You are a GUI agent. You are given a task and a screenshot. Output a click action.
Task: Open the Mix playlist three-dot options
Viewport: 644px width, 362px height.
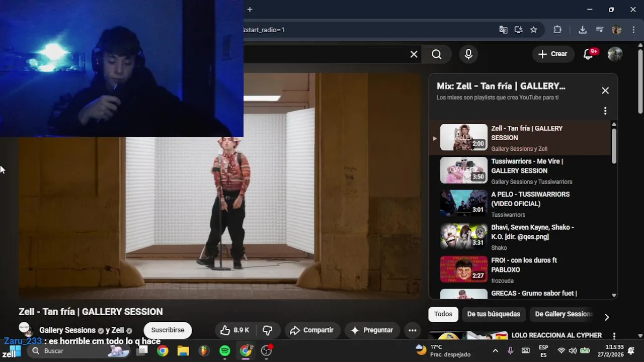605,111
